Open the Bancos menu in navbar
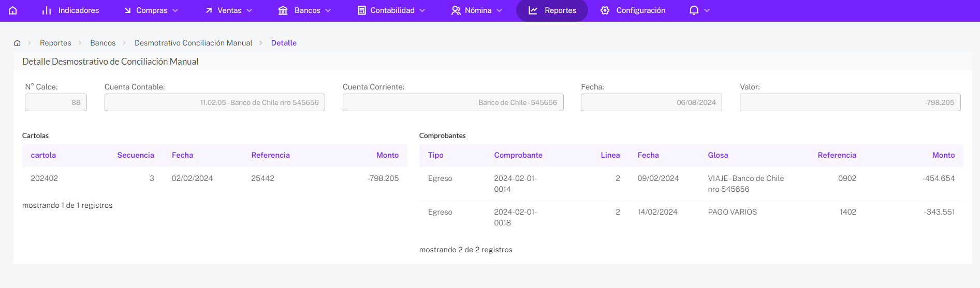 point(304,10)
